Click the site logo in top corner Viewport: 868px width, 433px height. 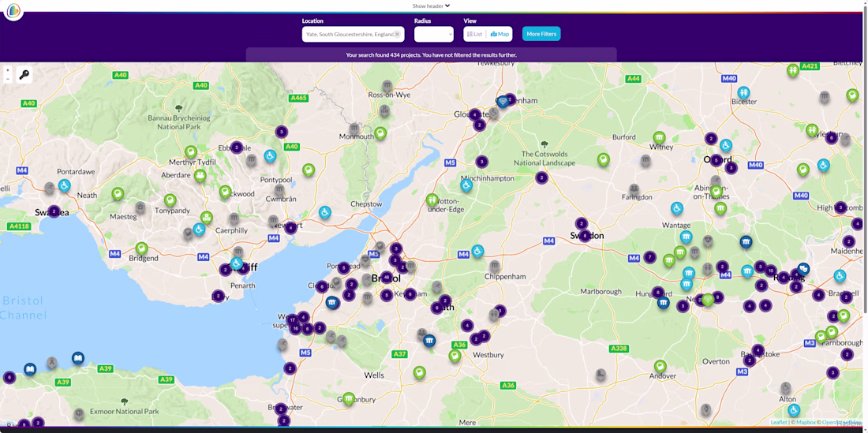coord(13,10)
